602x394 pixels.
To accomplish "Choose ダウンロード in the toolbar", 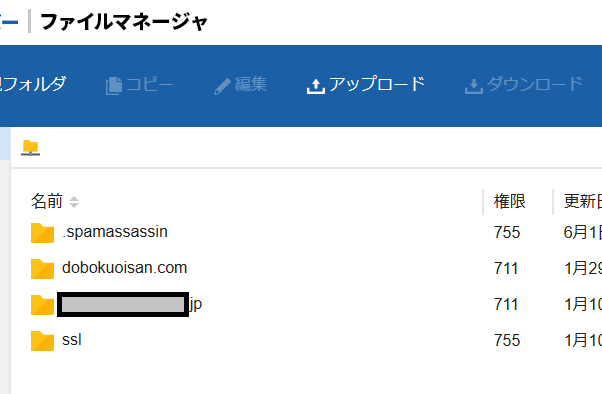I will (535, 84).
